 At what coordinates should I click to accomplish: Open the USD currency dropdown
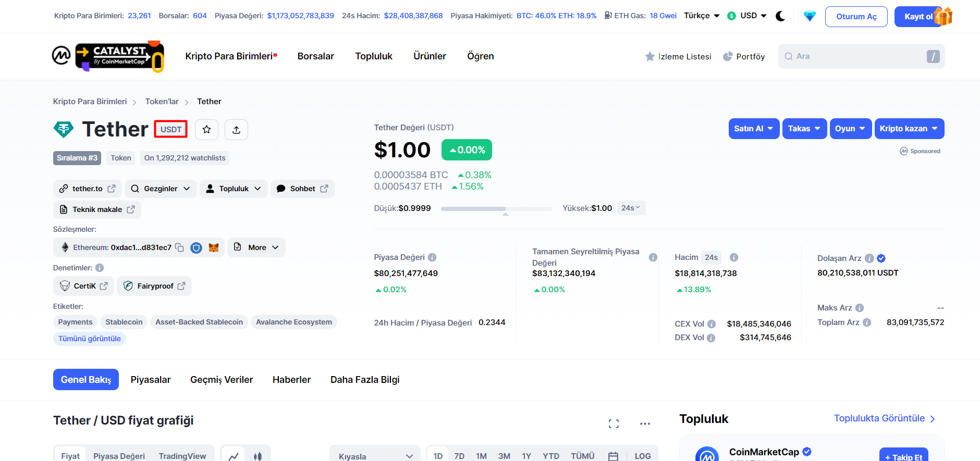point(747,16)
